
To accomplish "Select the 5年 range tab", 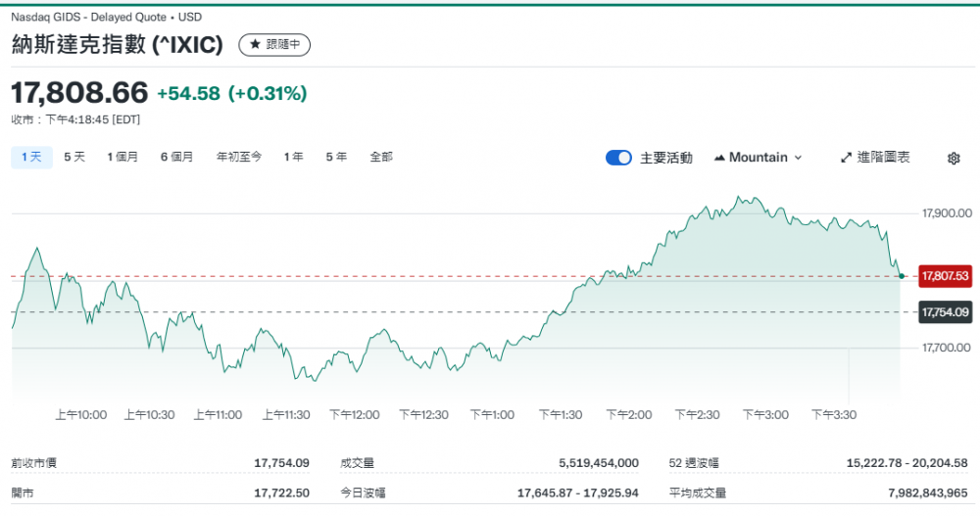I will click(336, 157).
